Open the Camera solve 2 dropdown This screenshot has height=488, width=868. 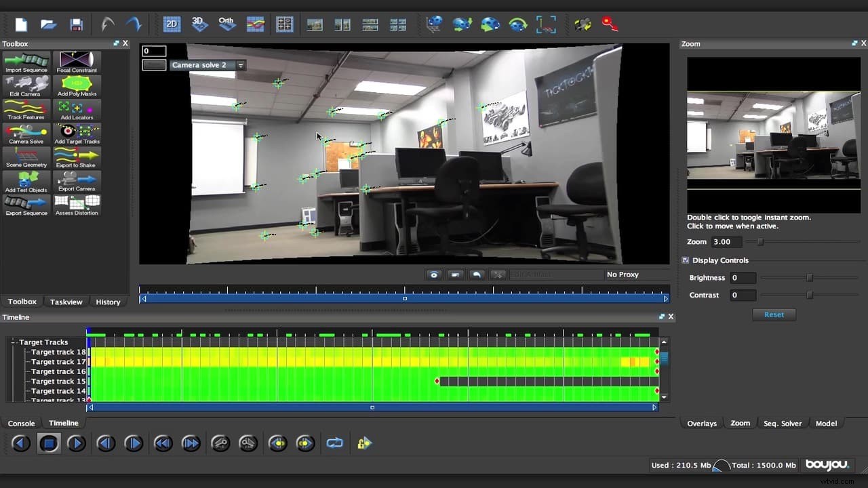(x=241, y=65)
